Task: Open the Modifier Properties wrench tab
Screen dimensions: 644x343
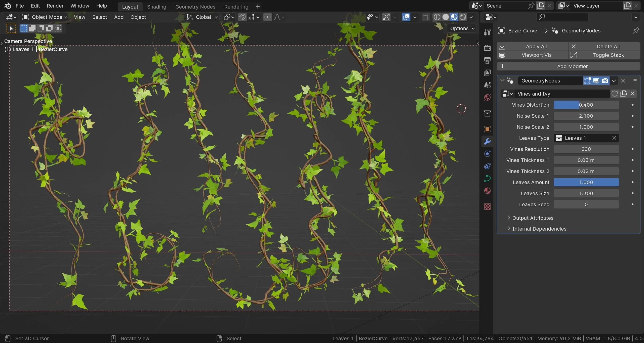Action: [488, 141]
